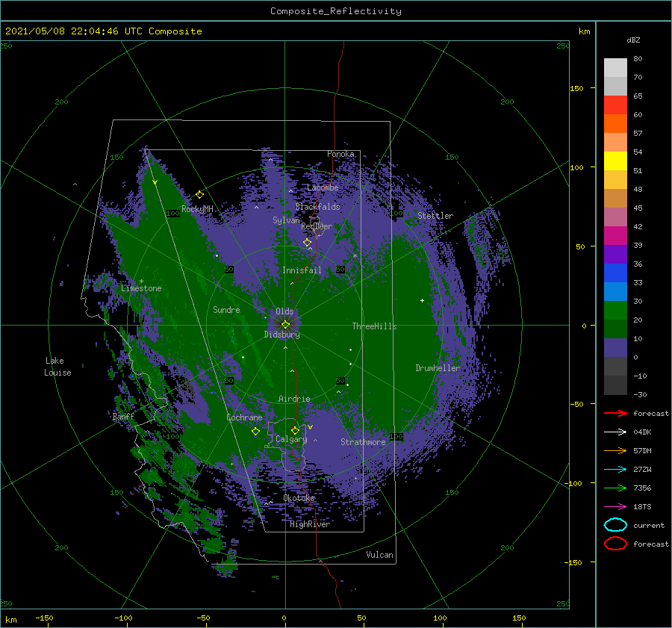Click the Okotoks town label
The width and height of the screenshot is (672, 628).
tap(299, 497)
